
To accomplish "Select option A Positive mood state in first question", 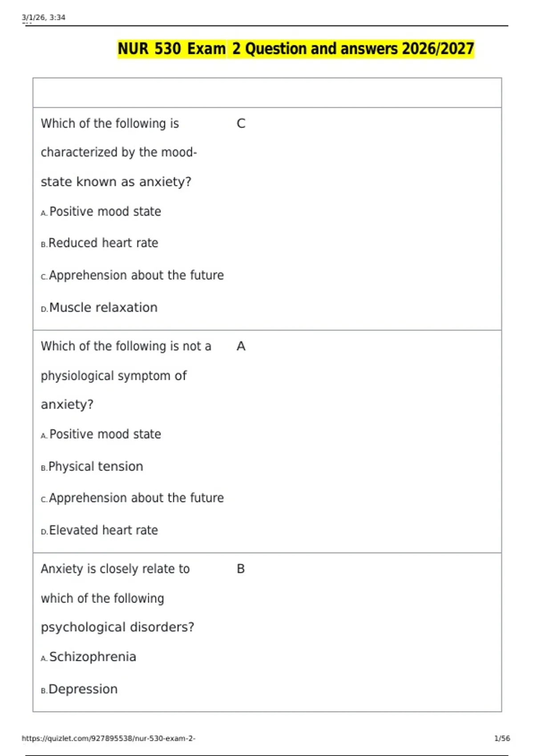I will [x=101, y=212].
